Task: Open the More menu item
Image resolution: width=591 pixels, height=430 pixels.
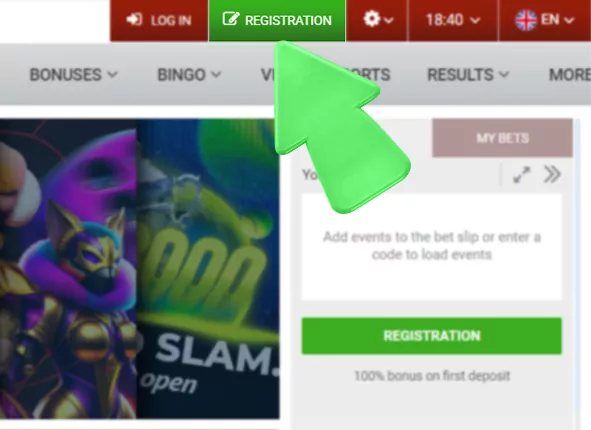Action: (x=570, y=75)
